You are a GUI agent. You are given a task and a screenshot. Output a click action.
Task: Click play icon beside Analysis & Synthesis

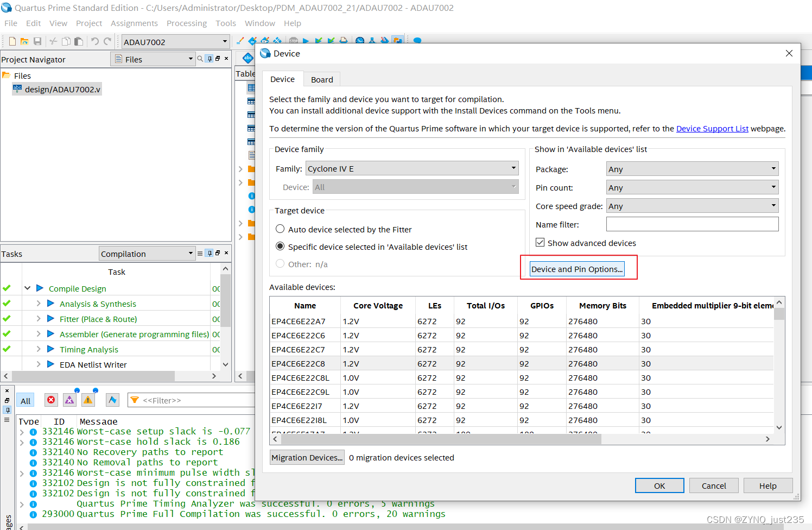[x=50, y=303]
